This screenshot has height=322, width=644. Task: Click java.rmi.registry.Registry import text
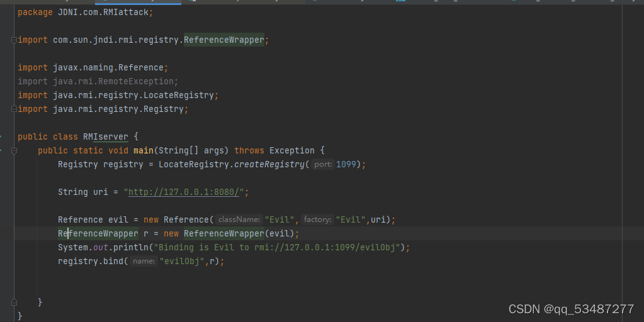point(118,109)
